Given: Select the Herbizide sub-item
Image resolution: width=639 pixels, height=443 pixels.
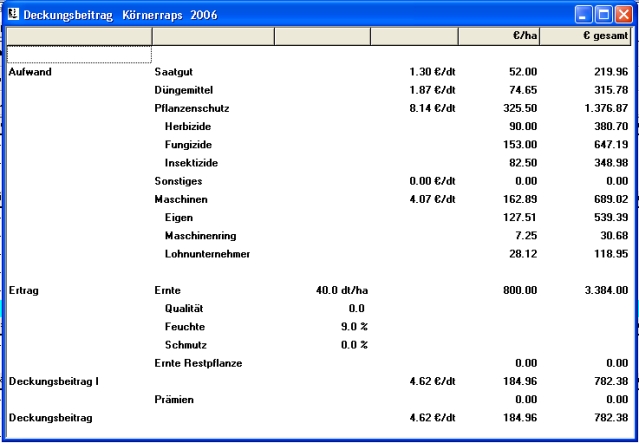Looking at the screenshot, I should [x=188, y=126].
